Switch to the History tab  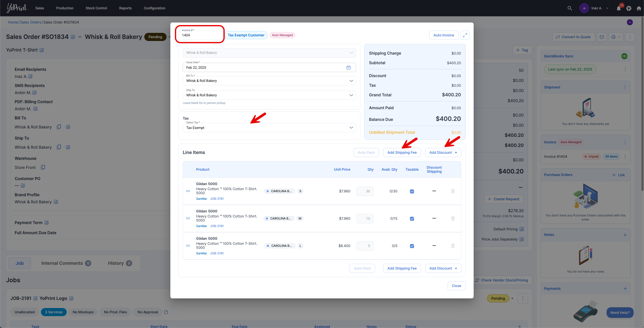[x=120, y=263]
